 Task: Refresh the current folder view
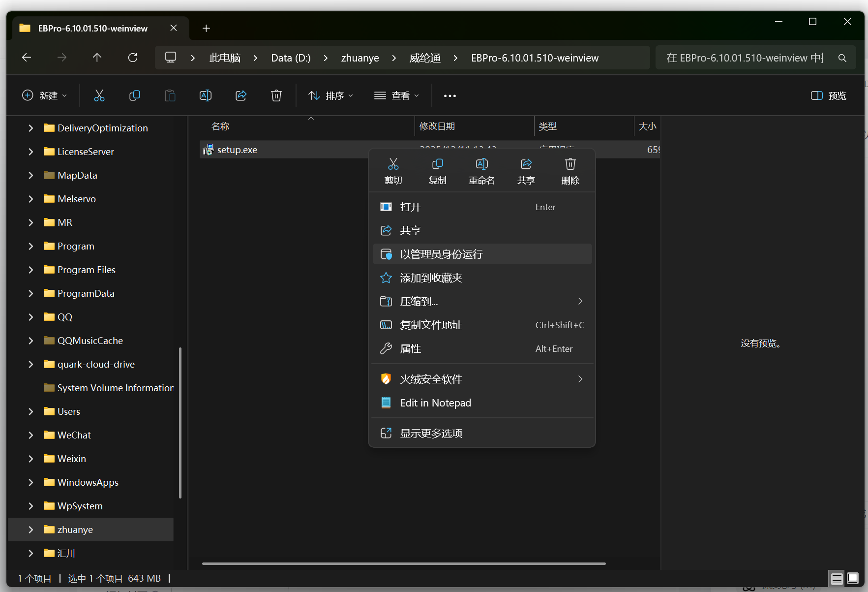coord(133,58)
